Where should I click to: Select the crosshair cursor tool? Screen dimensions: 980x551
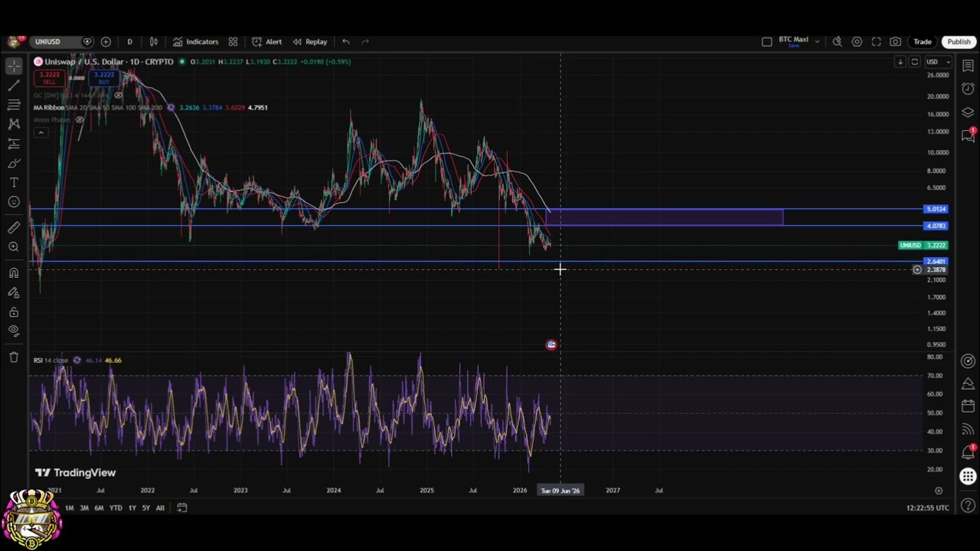coord(14,66)
